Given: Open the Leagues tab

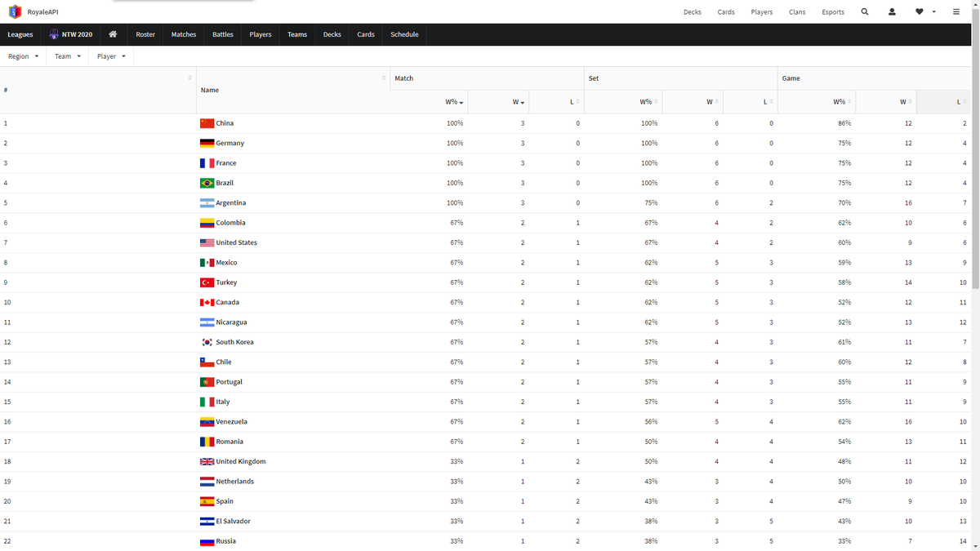Looking at the screenshot, I should click(20, 34).
